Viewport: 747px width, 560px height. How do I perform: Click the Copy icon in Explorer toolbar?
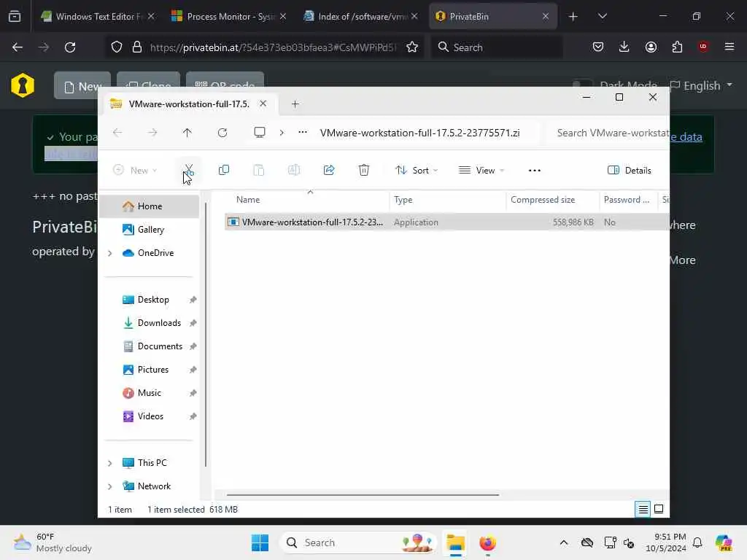pyautogui.click(x=223, y=170)
